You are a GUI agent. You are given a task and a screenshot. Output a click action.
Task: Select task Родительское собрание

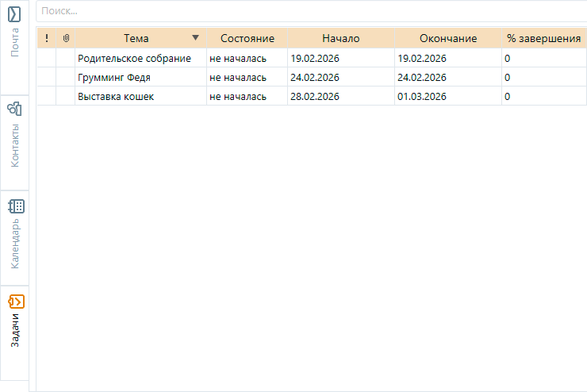click(x=134, y=59)
